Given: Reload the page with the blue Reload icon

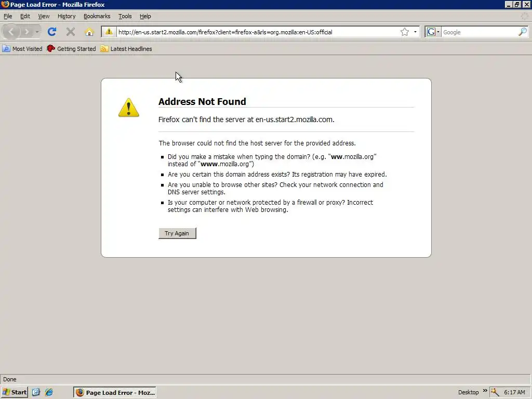Looking at the screenshot, I should click(x=51, y=32).
